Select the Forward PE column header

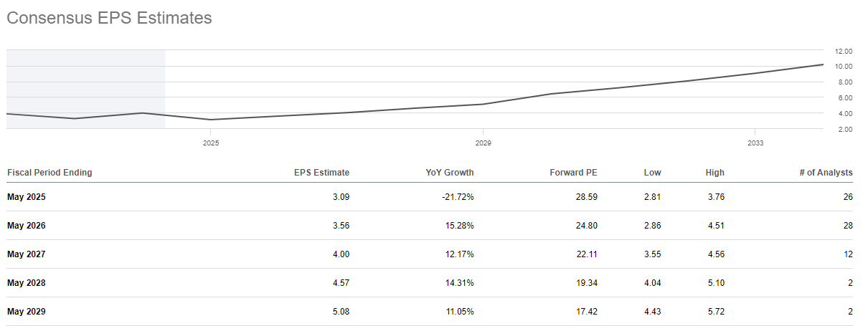(x=573, y=172)
